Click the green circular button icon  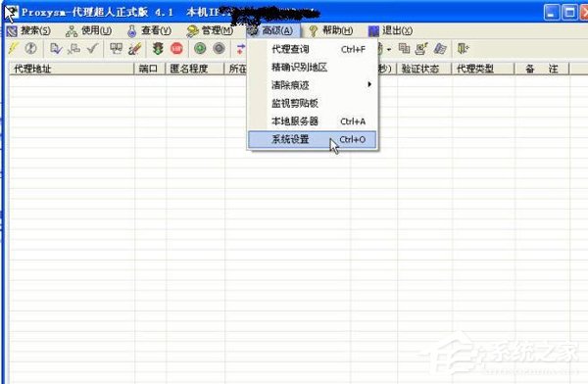(200, 48)
